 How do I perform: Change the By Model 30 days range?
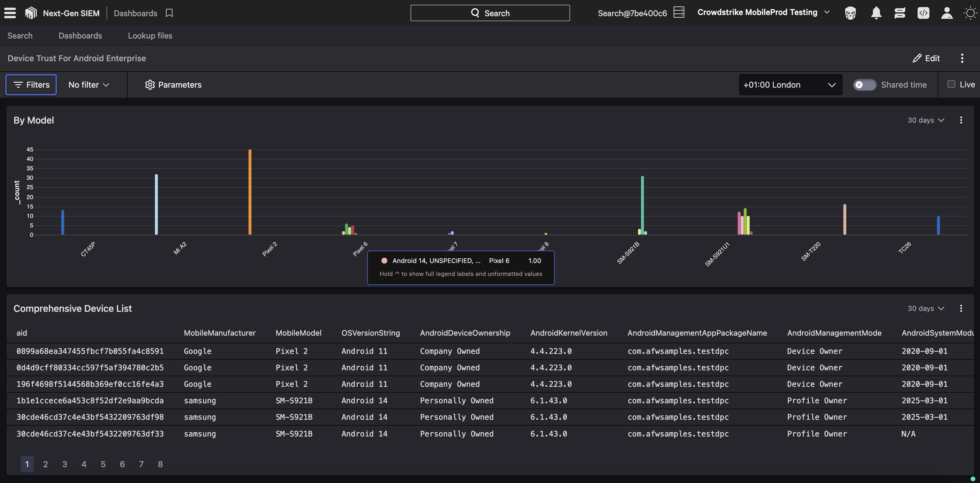pos(926,120)
